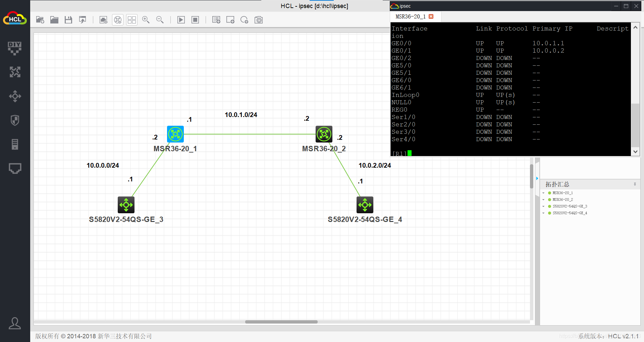Select MSR36-20_1 entry in summary list
This screenshot has width=644, height=342.
pyautogui.click(x=562, y=193)
